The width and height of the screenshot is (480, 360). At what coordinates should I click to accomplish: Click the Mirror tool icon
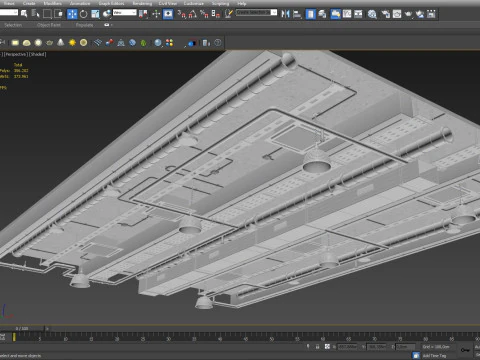(x=285, y=14)
